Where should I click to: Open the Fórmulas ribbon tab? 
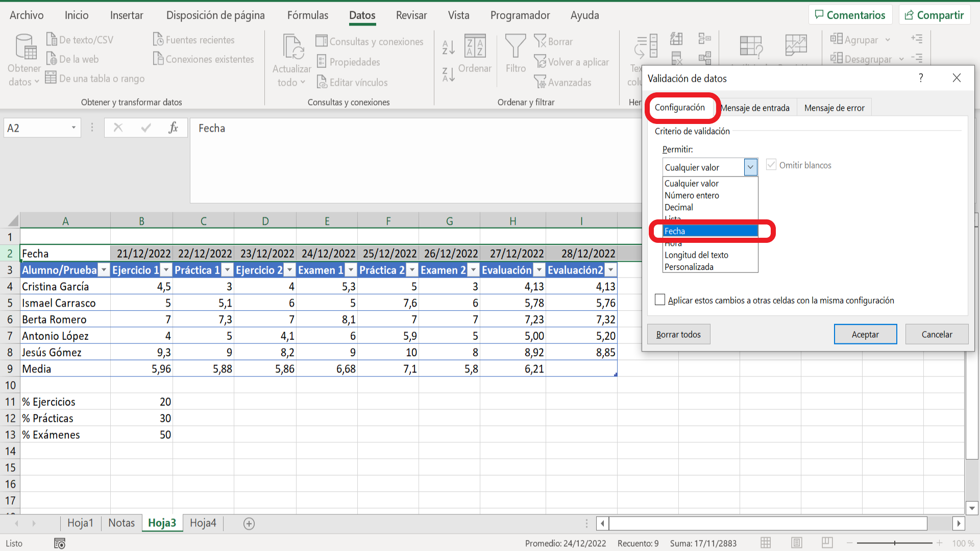coord(308,15)
